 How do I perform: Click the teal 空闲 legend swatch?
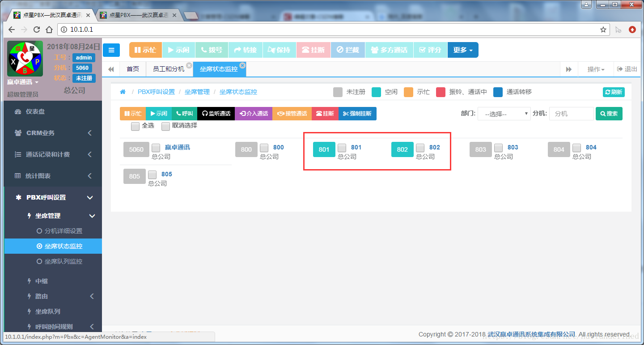point(377,92)
